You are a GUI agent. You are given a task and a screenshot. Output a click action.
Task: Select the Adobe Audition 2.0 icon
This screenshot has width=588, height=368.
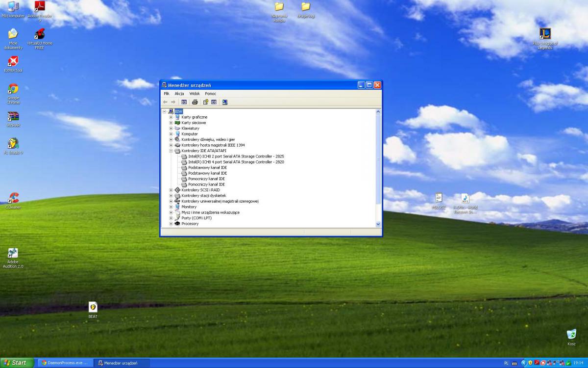13,258
